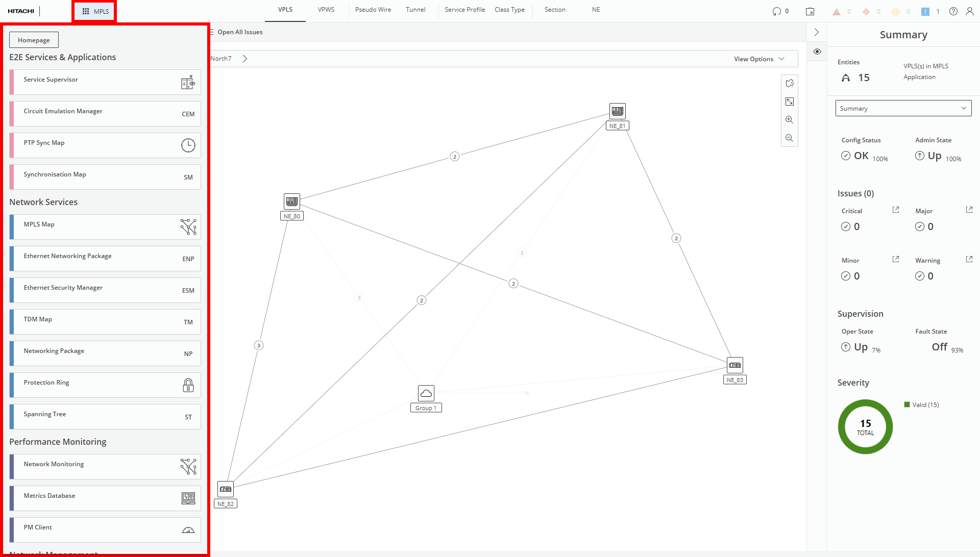This screenshot has height=557, width=980.
Task: Expand the View Options dropdown
Action: point(758,59)
